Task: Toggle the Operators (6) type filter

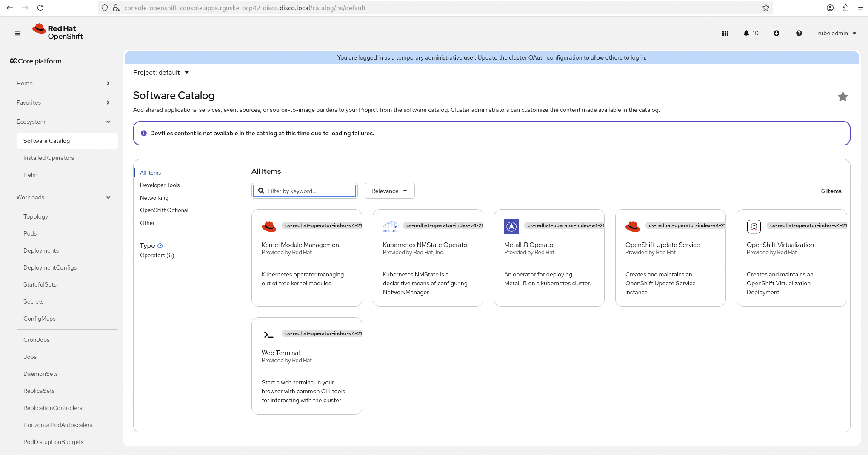Action: pyautogui.click(x=157, y=255)
